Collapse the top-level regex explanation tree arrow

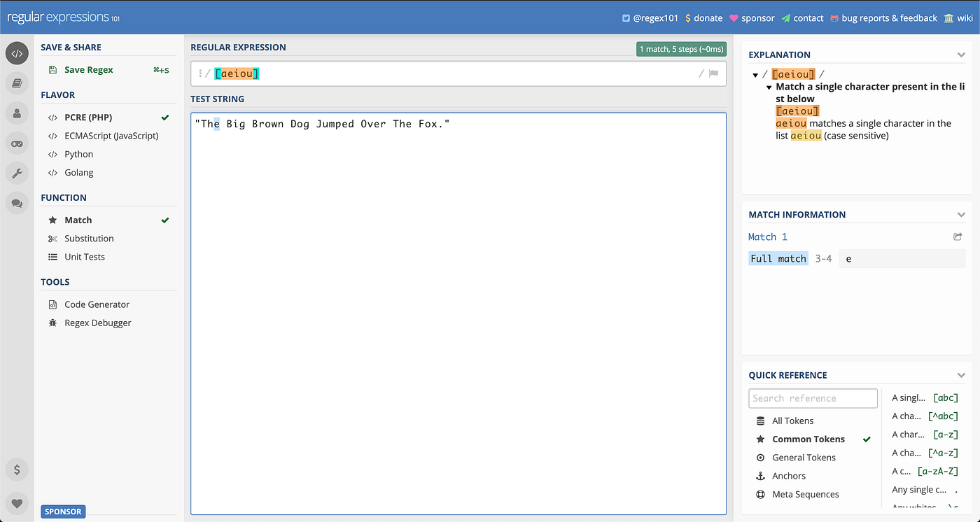tap(755, 75)
